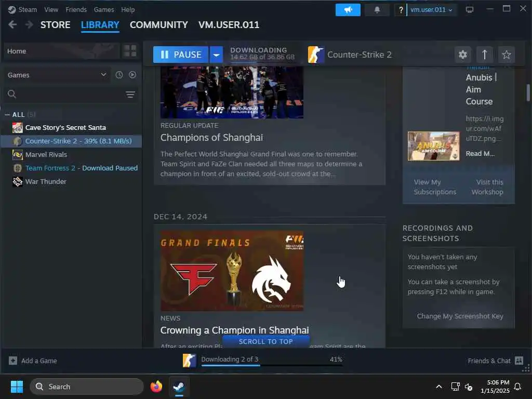Open the PAUSE button dropdown arrow
Screen dimensions: 532x399
[216, 55]
